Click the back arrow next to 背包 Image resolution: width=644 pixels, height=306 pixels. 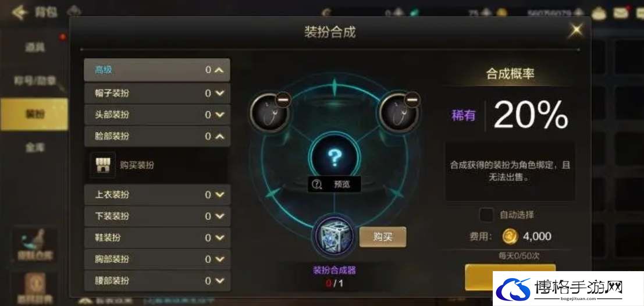[x=20, y=12]
